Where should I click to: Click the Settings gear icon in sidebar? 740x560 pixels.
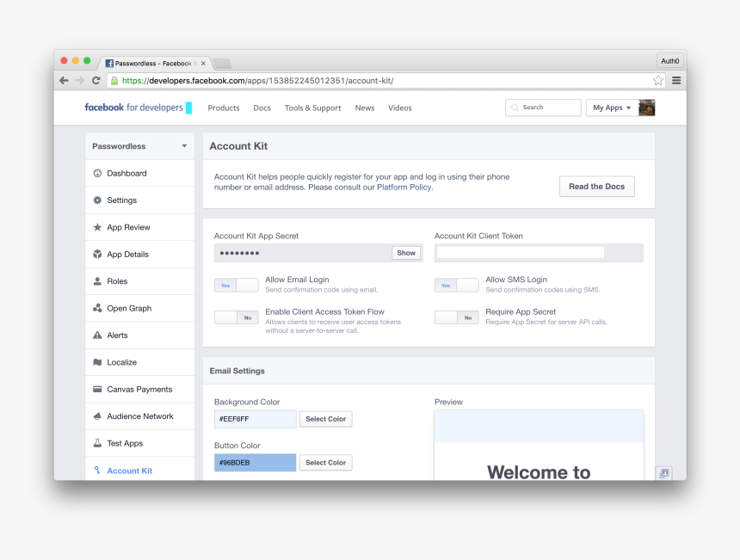coord(97,200)
